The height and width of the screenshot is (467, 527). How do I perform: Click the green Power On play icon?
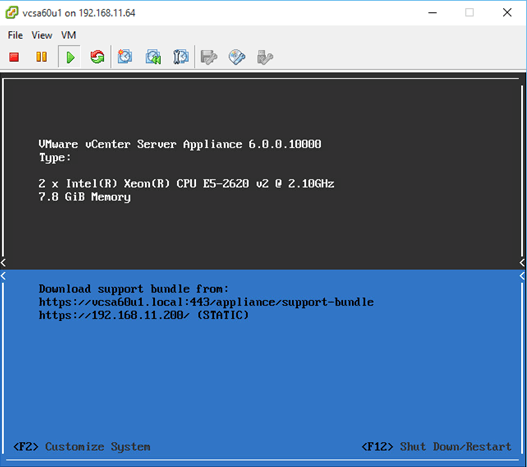tap(70, 57)
